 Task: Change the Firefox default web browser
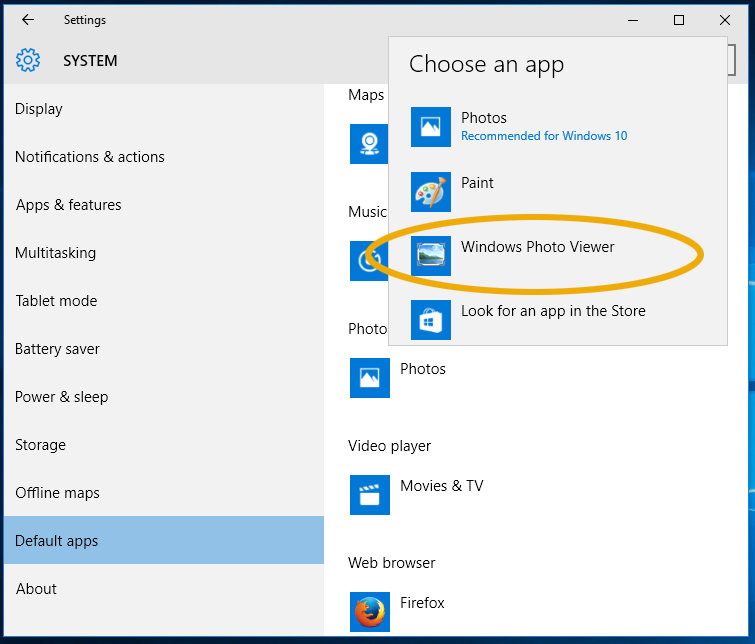[398, 612]
